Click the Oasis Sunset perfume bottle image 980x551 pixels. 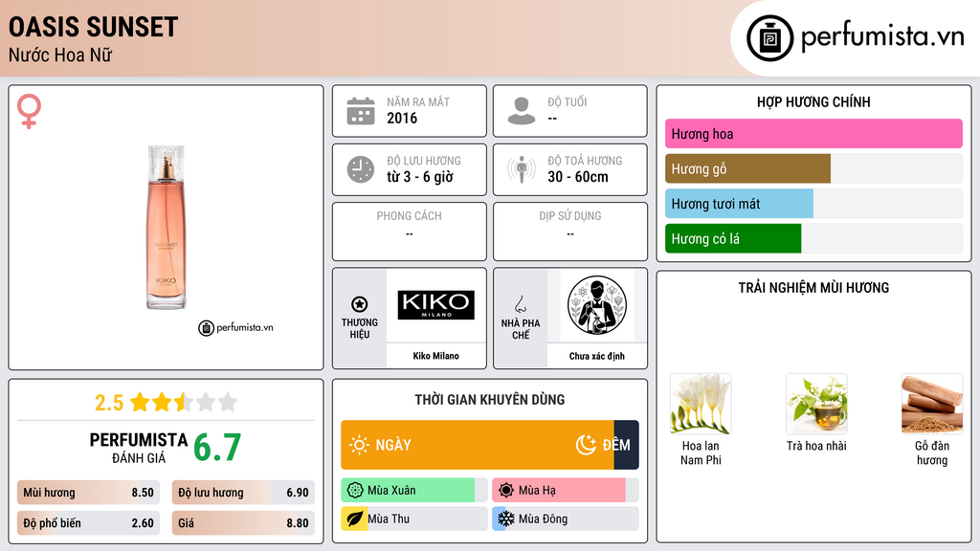pyautogui.click(x=167, y=228)
